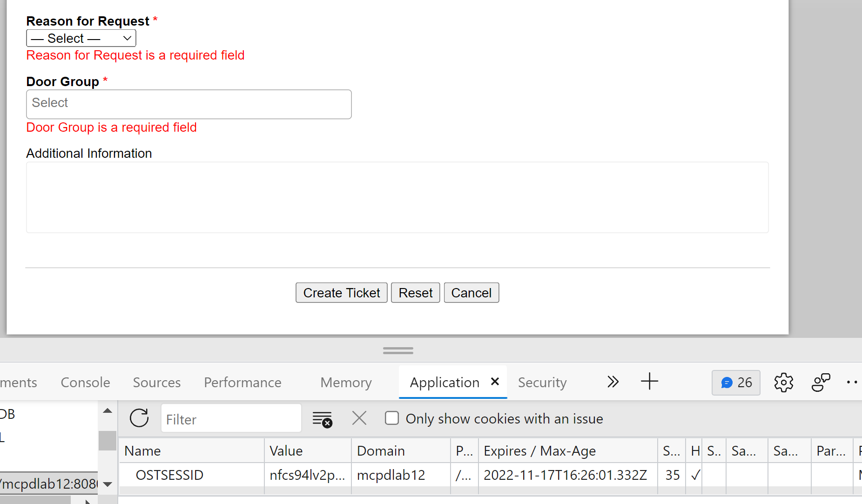Click the Create Ticket button
The width and height of the screenshot is (862, 504).
click(341, 293)
